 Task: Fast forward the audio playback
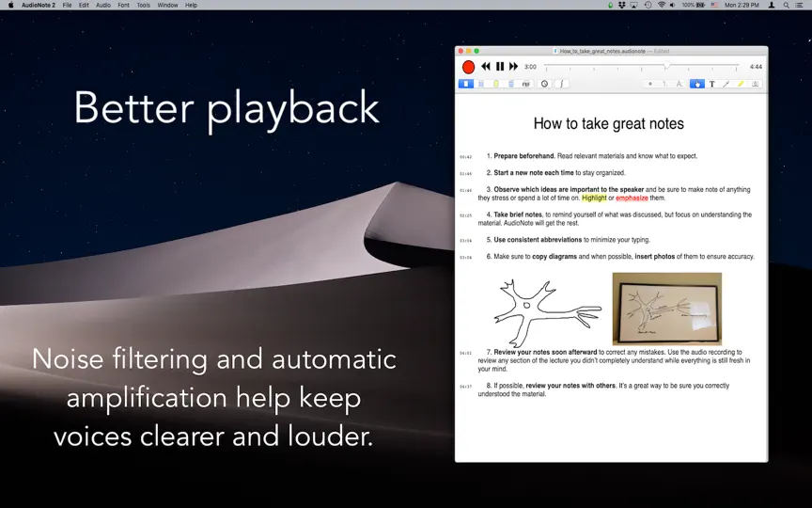[513, 67]
